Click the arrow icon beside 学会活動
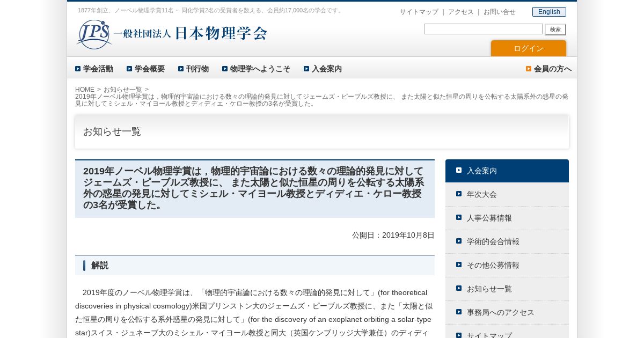 coord(78,69)
